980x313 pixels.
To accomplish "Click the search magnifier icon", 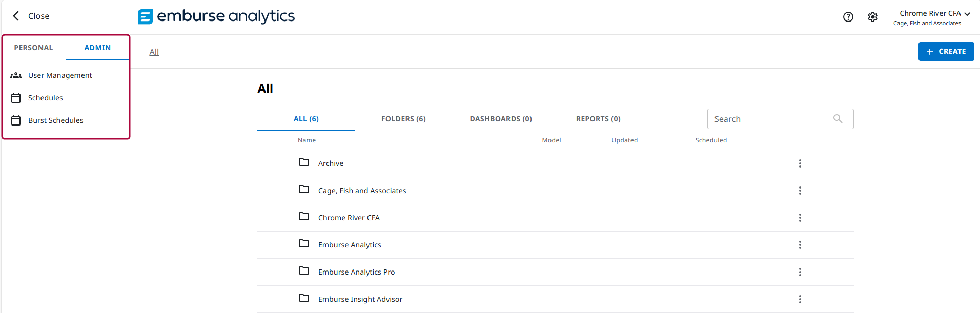I will (x=838, y=119).
